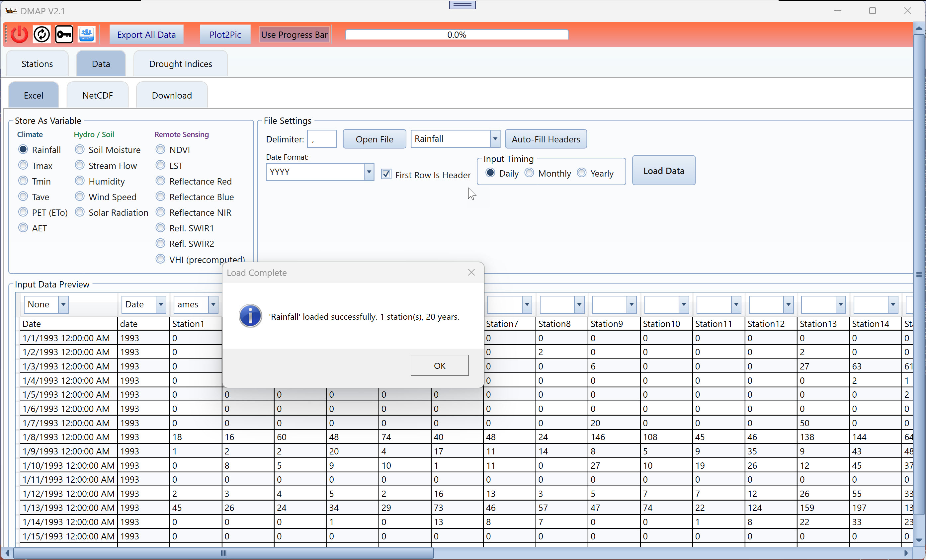Click the horizontal scrollbar right arrow
Viewport: 926px width, 560px height.
906,553
